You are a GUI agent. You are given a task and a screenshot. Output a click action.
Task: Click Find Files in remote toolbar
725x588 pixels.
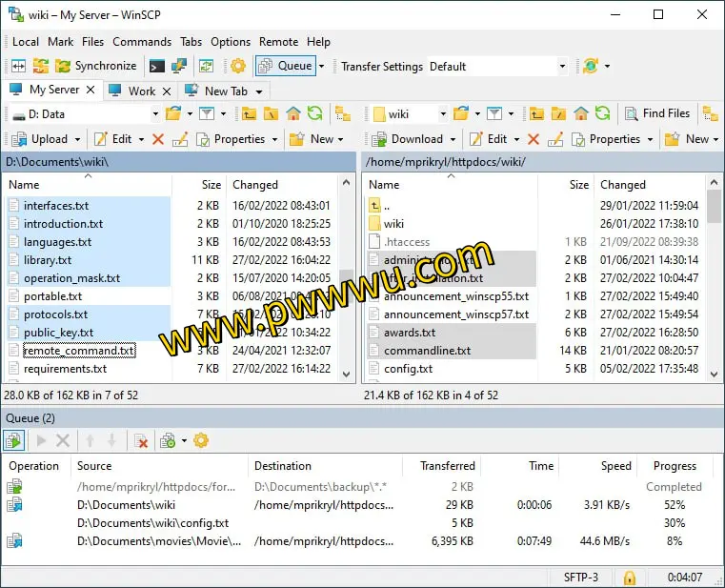(657, 113)
